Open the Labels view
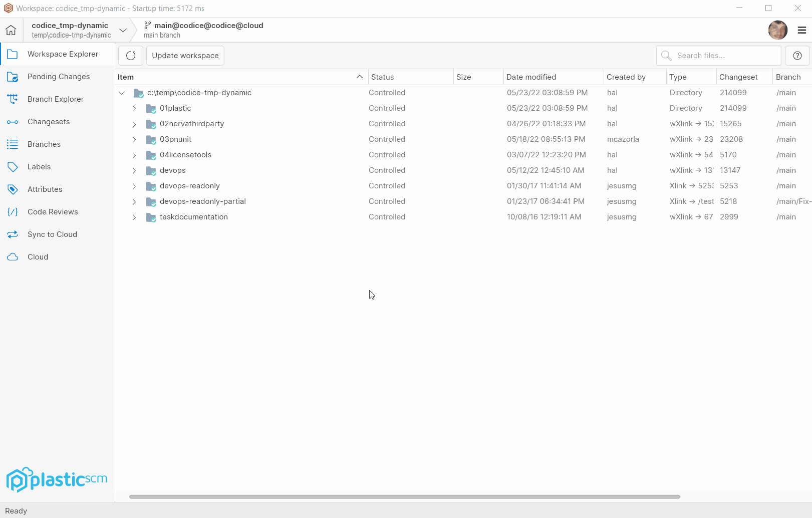Screen dimensions: 812x518 tap(39, 166)
